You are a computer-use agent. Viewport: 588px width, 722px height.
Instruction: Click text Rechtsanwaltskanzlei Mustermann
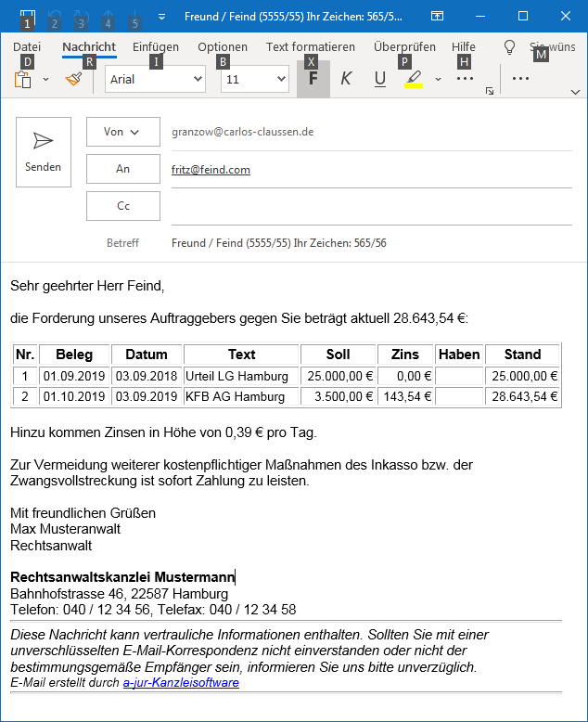(x=122, y=577)
